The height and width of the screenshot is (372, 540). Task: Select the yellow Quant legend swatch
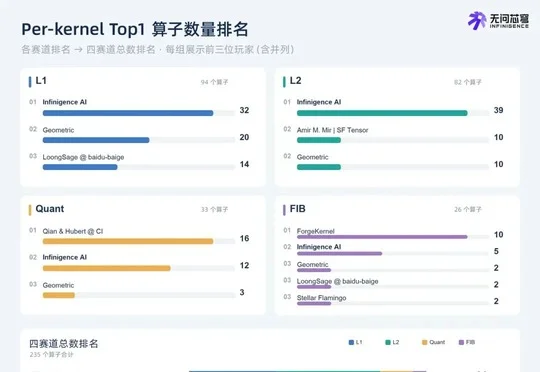(x=425, y=342)
